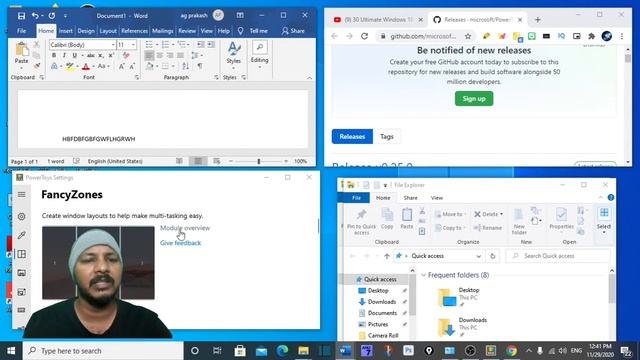Reload the Chrome page
Viewport: 640px width, 360px height.
coord(364,36)
